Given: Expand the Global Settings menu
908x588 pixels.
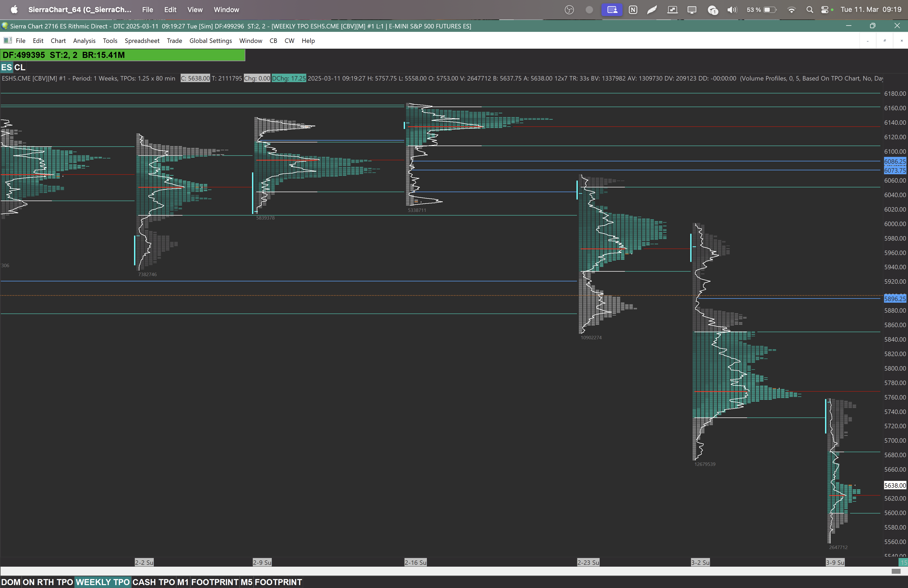Looking at the screenshot, I should (210, 41).
